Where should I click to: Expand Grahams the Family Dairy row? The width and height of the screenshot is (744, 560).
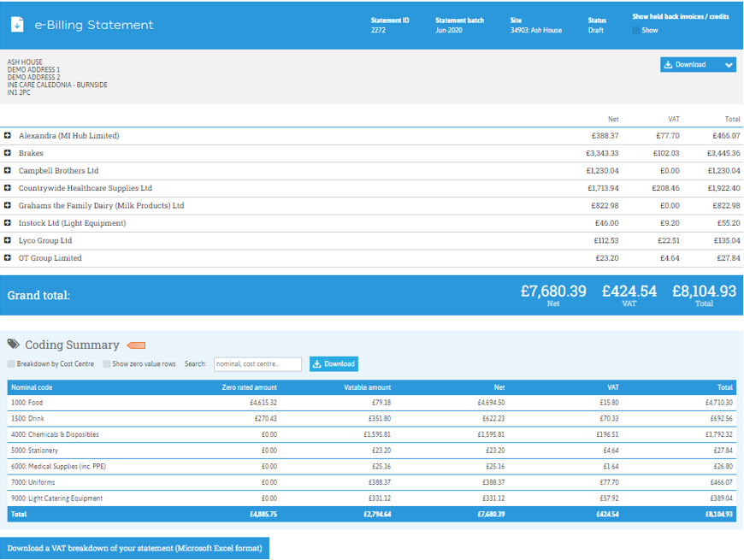point(8,205)
